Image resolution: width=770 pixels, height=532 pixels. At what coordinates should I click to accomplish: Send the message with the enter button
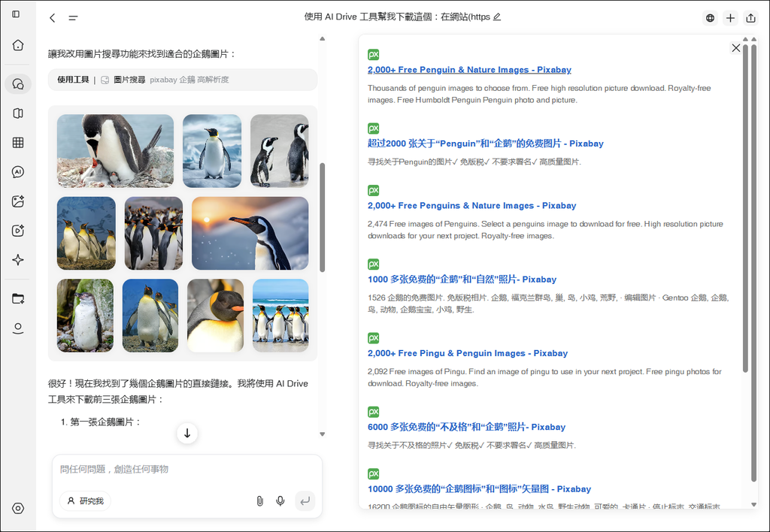[x=305, y=501]
